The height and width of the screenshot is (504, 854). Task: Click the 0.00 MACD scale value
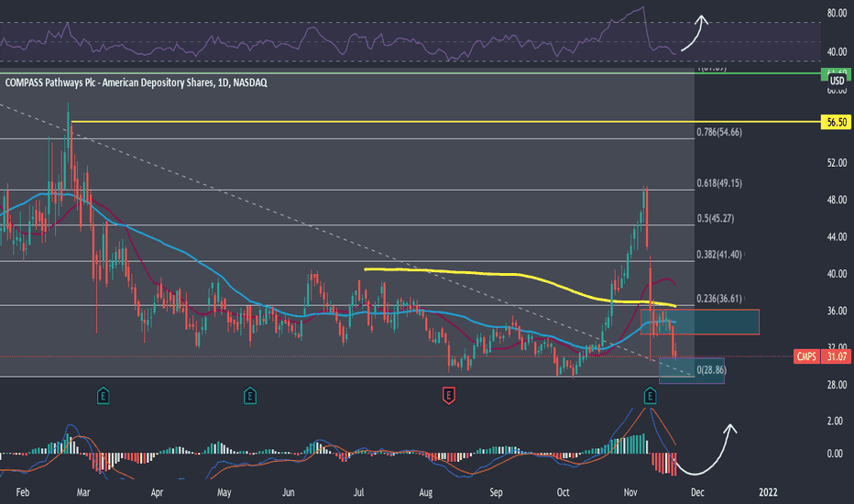835,454
